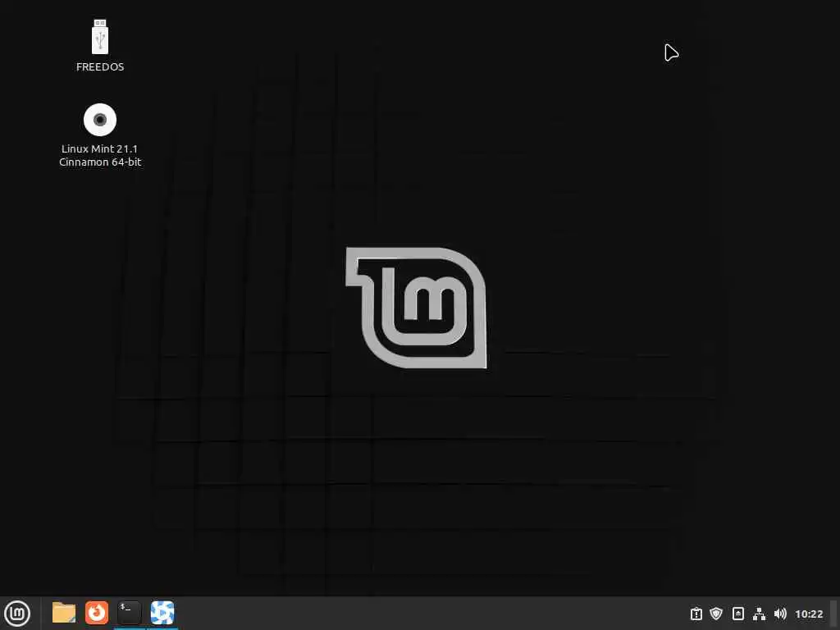840x630 pixels.
Task: Select the Linux Mint 21.1 disc icon
Action: [100, 120]
